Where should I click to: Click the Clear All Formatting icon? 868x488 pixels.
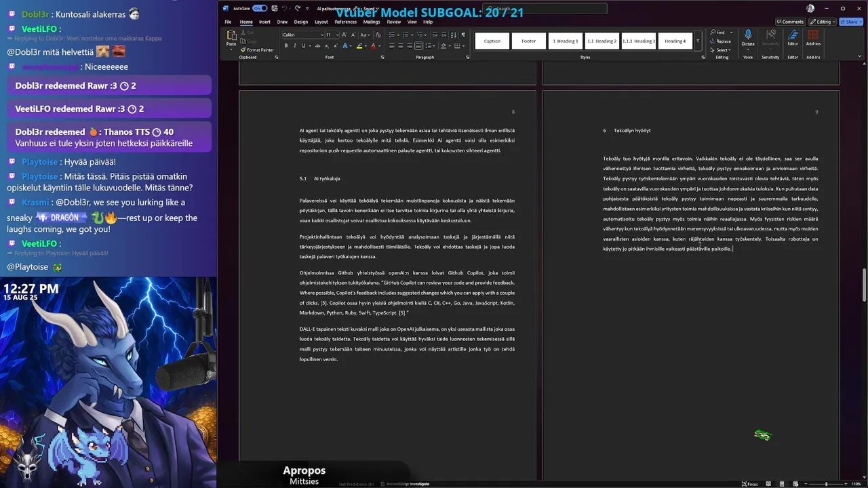(x=378, y=35)
